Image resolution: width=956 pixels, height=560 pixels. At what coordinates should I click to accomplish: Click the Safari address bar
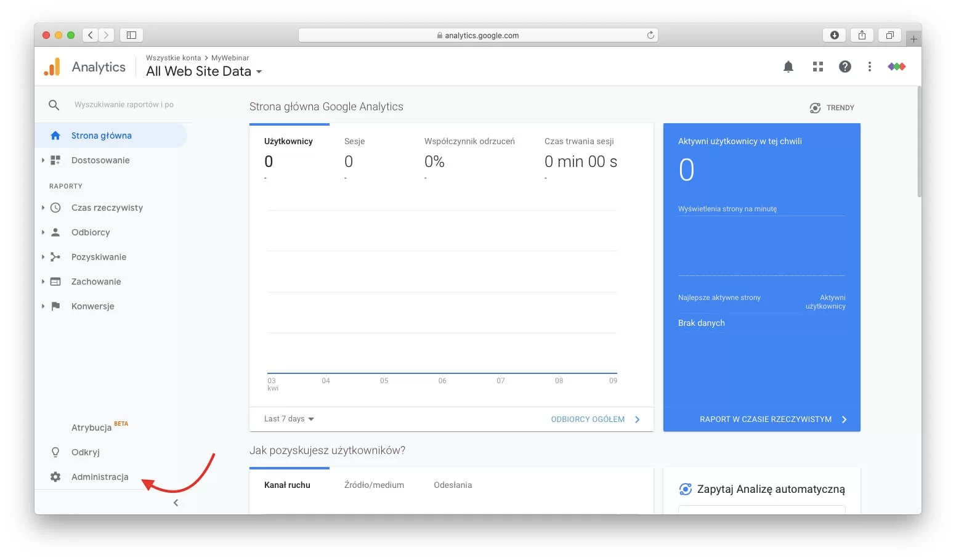click(478, 35)
